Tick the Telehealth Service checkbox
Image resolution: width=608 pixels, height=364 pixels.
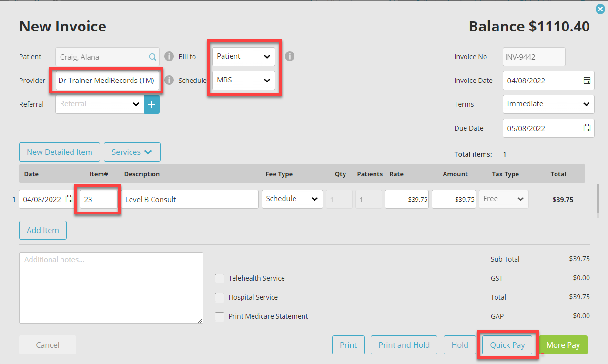[x=220, y=278]
